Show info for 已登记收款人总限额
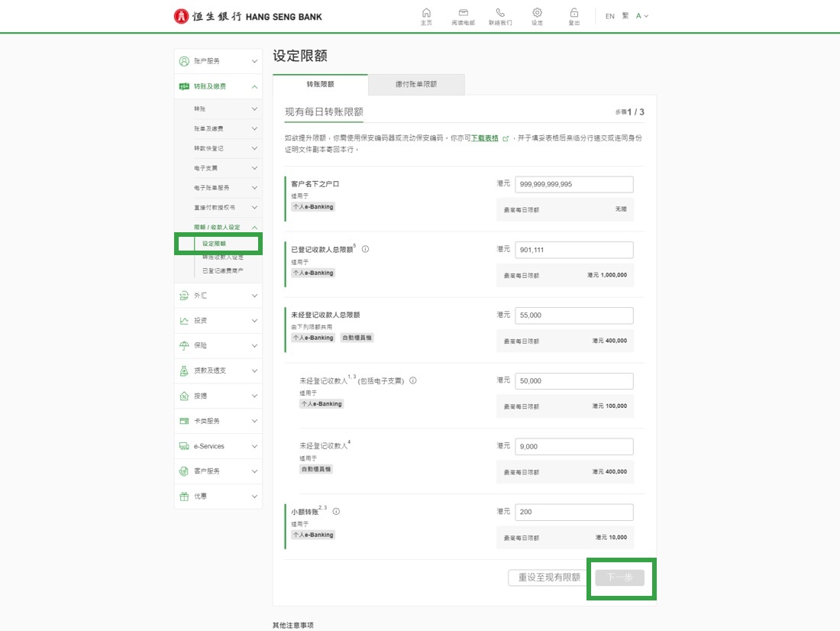The height and width of the screenshot is (631, 840). tap(365, 249)
